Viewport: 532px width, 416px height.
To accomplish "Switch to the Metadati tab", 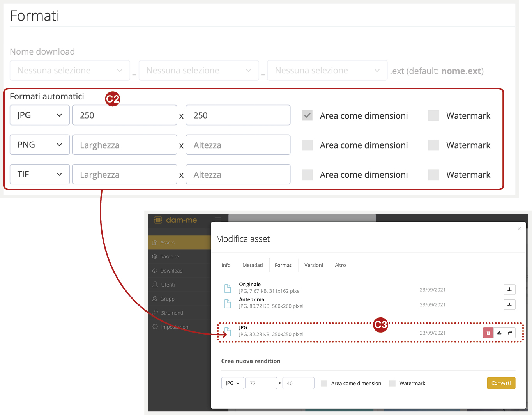I will 253,265.
